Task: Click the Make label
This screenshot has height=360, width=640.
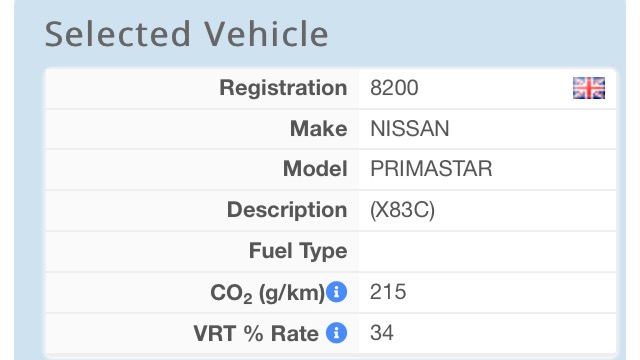Action: click(318, 129)
